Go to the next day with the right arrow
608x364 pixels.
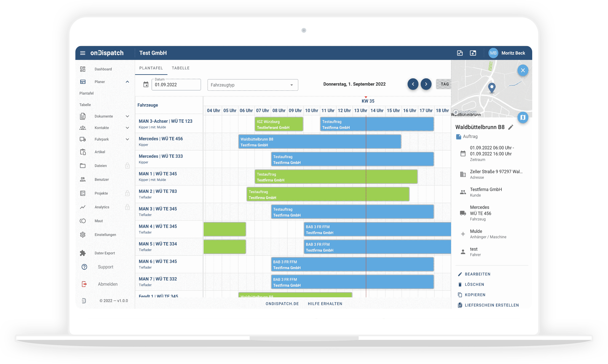click(426, 84)
